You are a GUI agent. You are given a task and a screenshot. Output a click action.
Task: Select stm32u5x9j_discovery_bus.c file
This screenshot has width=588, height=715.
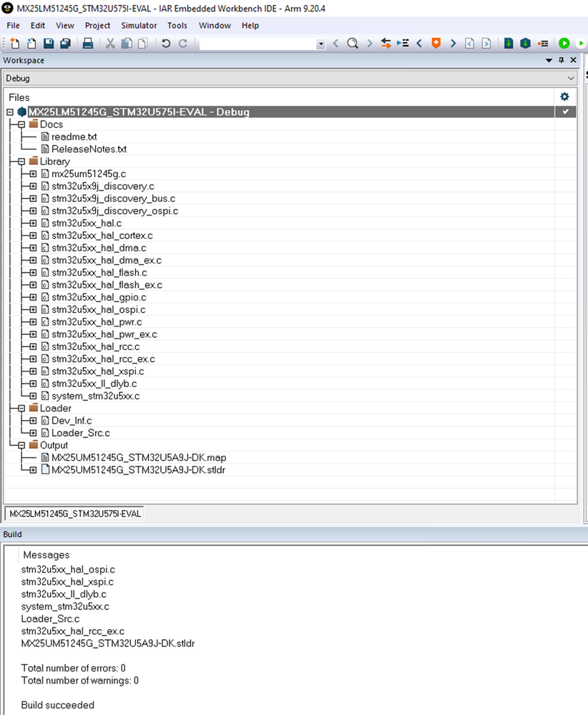tap(113, 198)
